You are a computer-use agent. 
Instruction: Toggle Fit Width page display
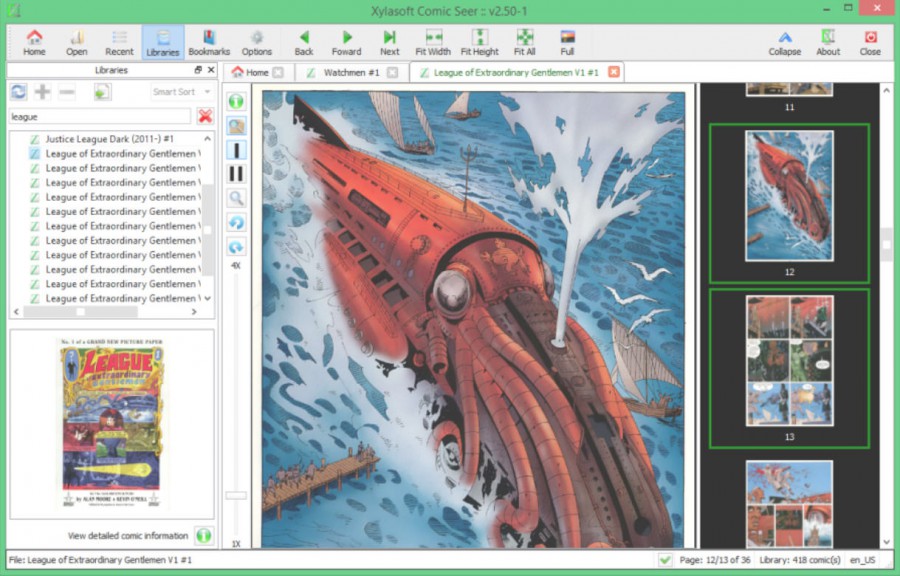click(432, 40)
